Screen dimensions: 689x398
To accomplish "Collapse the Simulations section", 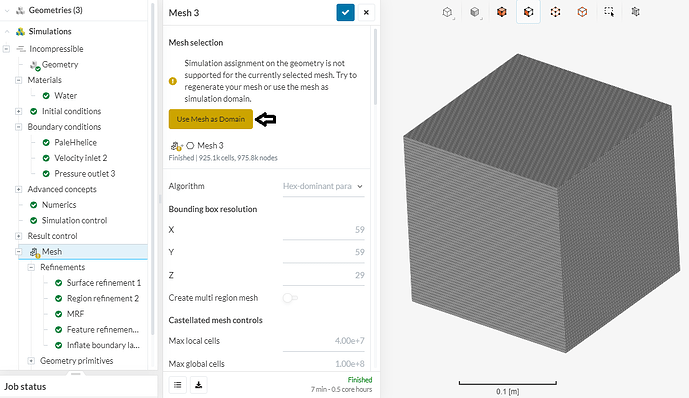I will point(7,31).
